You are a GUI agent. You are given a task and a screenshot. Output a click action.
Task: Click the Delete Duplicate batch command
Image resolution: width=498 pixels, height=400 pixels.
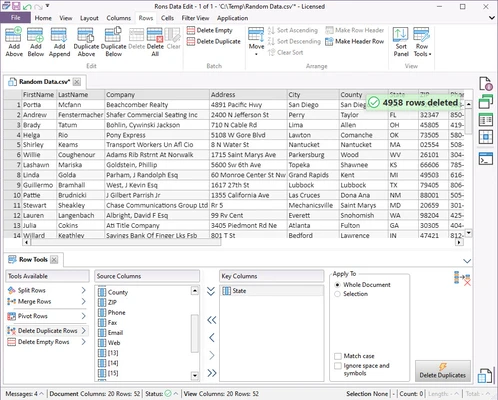[214, 41]
